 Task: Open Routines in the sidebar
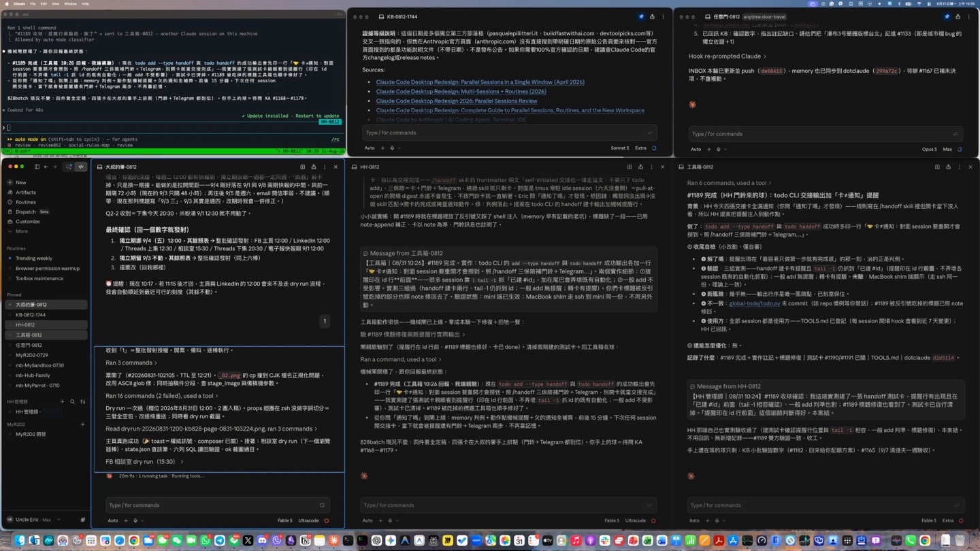(x=26, y=202)
